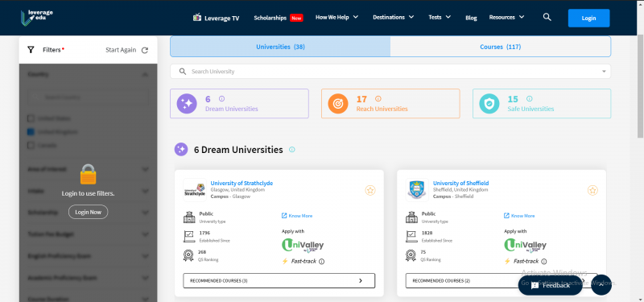Viewport: 644px width, 302px height.
Task: Select the Safe Universities summary card
Action: click(542, 104)
